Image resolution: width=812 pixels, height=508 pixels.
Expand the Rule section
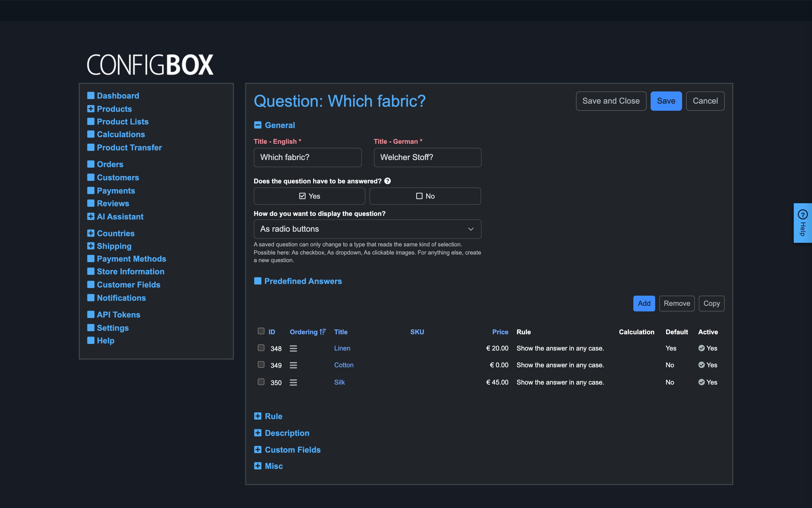click(258, 416)
